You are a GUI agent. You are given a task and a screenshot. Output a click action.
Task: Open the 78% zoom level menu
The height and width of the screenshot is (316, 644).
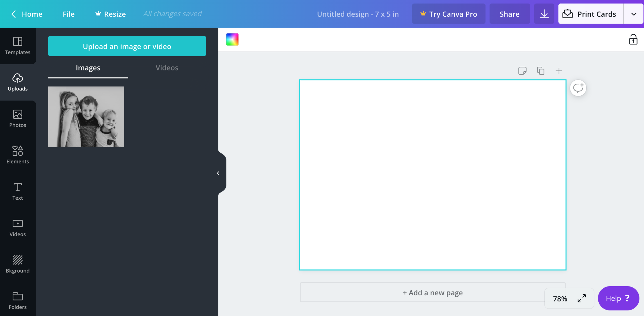coord(560,299)
